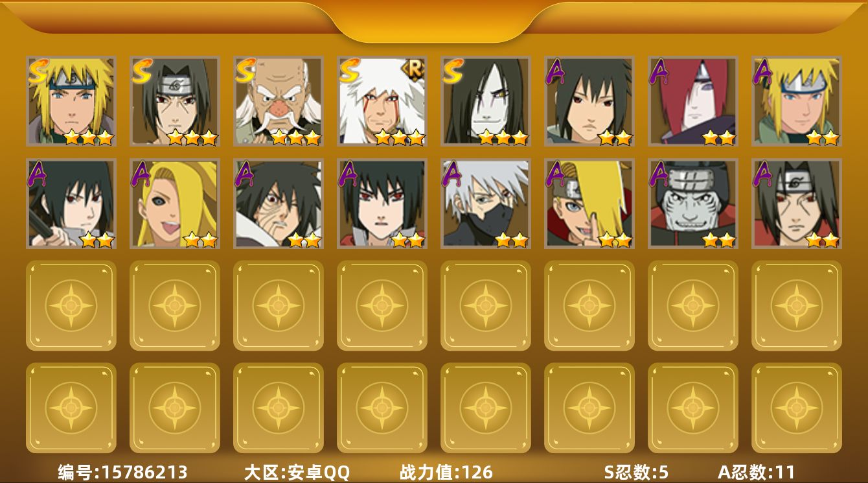Select white-haired Jiraiya with the R badge

tap(382, 101)
